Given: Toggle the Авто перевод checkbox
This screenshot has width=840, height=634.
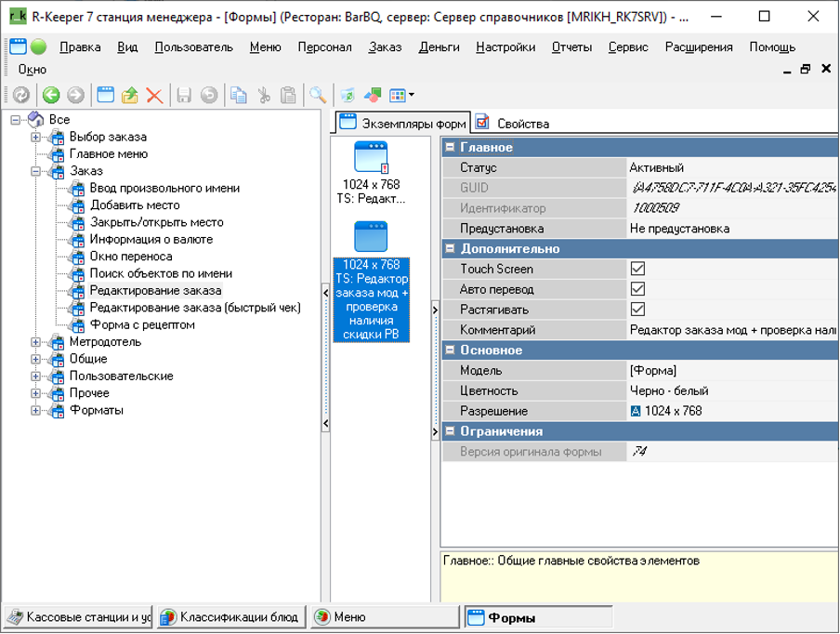Looking at the screenshot, I should [637, 289].
